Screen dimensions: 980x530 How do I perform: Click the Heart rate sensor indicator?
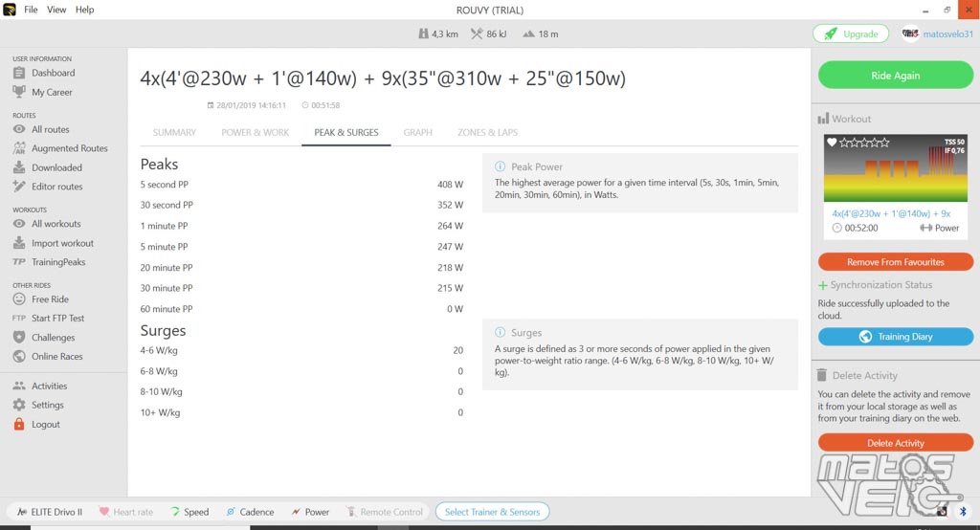coord(125,512)
